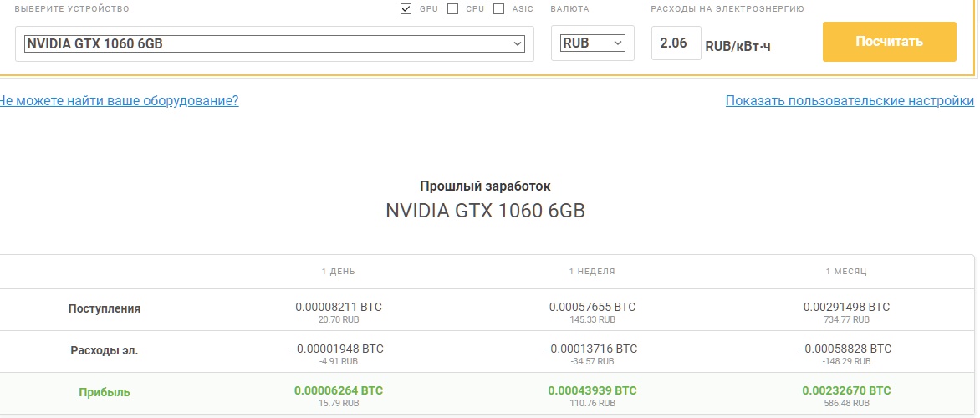Open the NVIDIA GTX 1060 6GB device dropdown
980x418 pixels.
tap(274, 43)
